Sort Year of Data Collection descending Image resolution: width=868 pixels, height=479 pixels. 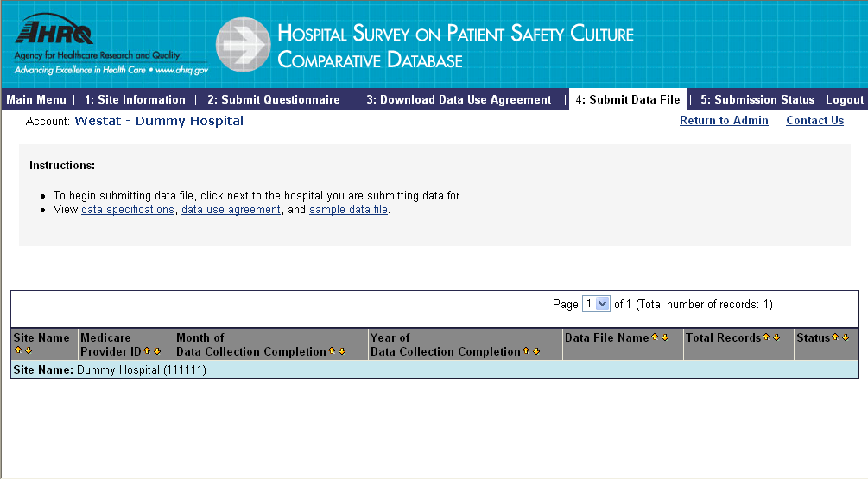[x=535, y=351]
